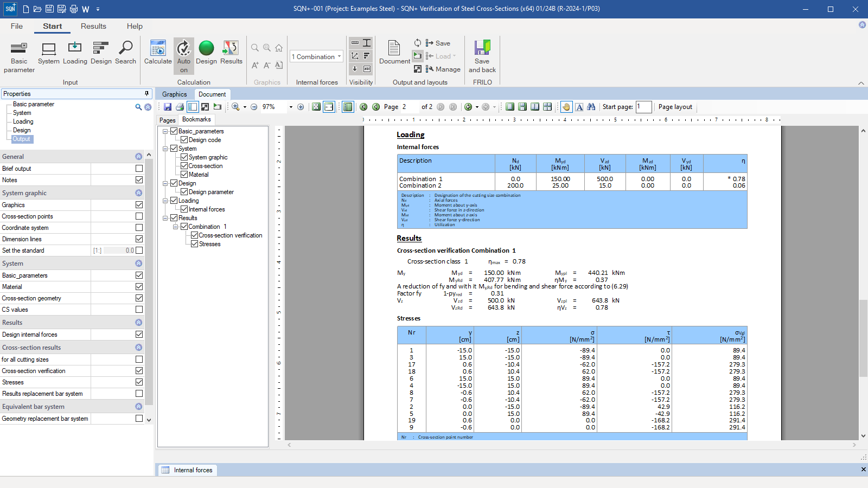Toggle the for all cutting sizes checkbox
Viewport: 868px width, 488px height.
pyautogui.click(x=139, y=359)
